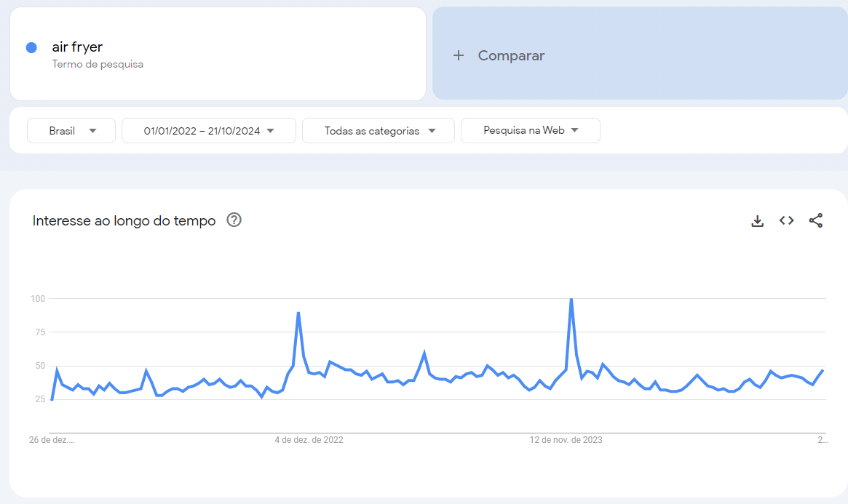Image resolution: width=848 pixels, height=504 pixels.
Task: Click the Comparar button
Action: 511,55
